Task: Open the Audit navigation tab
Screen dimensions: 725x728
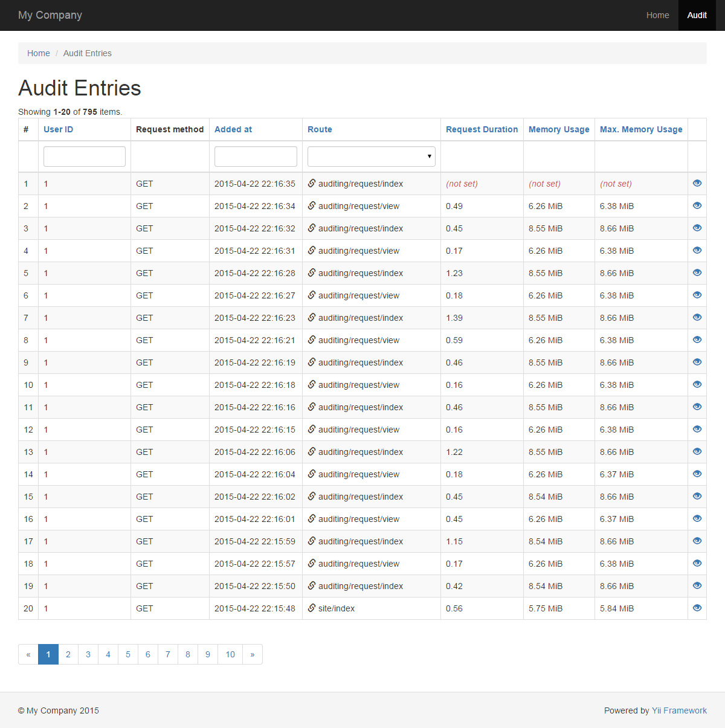Action: (697, 15)
